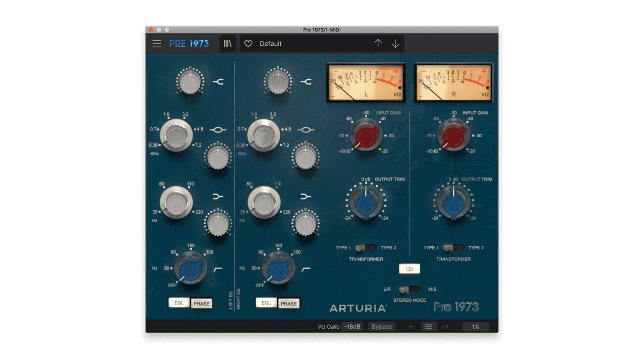Load the next preset with the down arrow
The height and width of the screenshot is (362, 644).
coord(395,43)
